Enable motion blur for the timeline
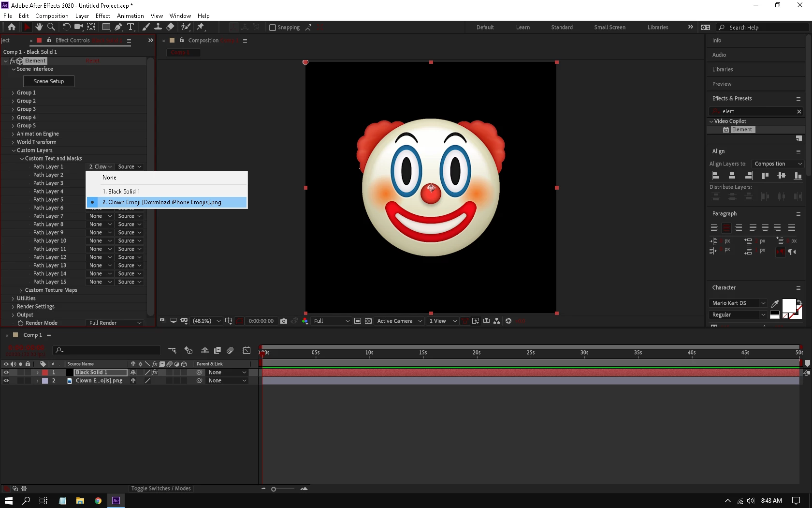The width and height of the screenshot is (812, 508). click(230, 350)
